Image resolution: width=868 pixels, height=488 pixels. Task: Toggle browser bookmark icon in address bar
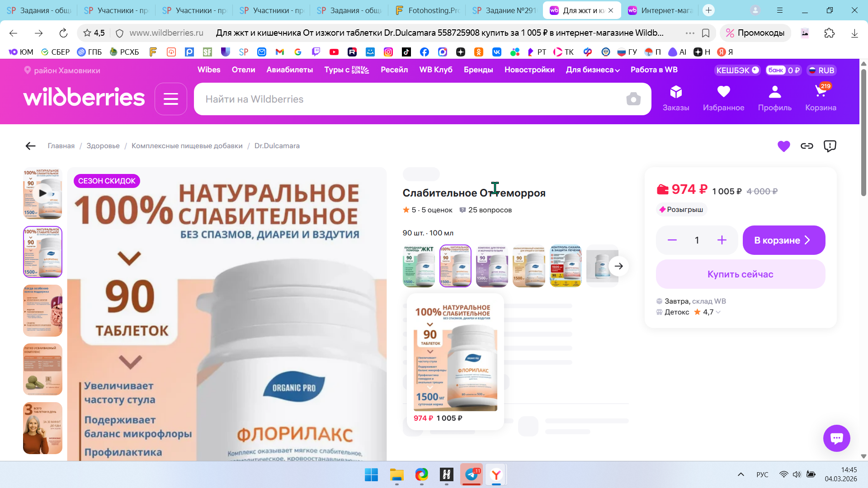tap(705, 33)
